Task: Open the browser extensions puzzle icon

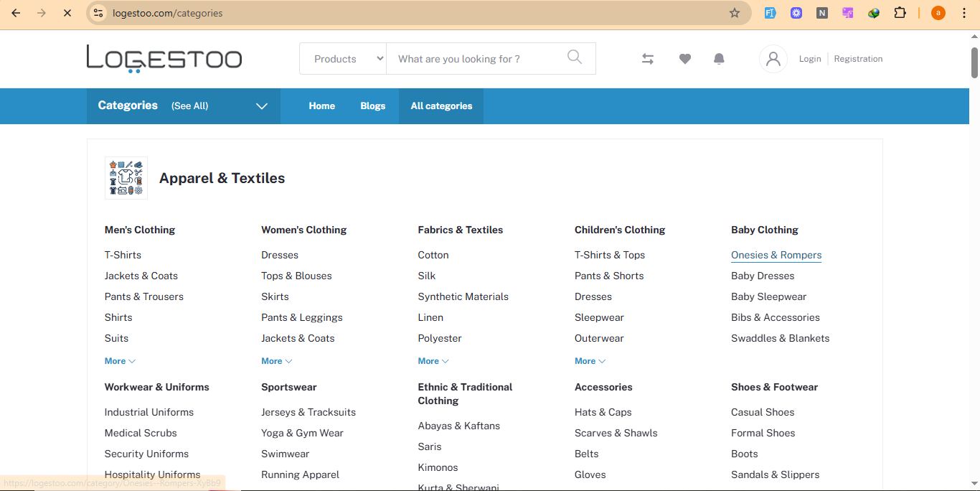Action: 900,13
